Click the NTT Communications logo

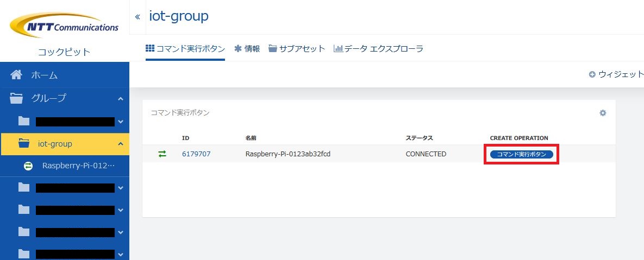tap(64, 26)
